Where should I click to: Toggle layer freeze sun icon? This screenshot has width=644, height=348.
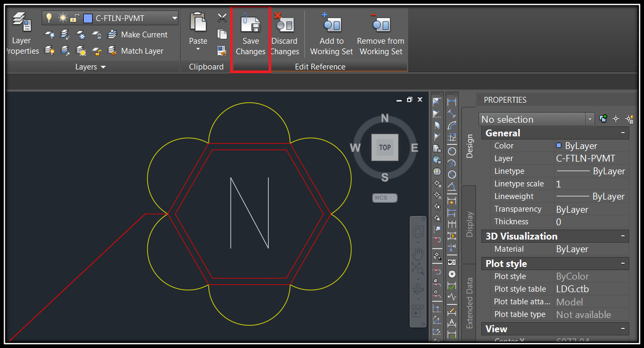point(63,18)
